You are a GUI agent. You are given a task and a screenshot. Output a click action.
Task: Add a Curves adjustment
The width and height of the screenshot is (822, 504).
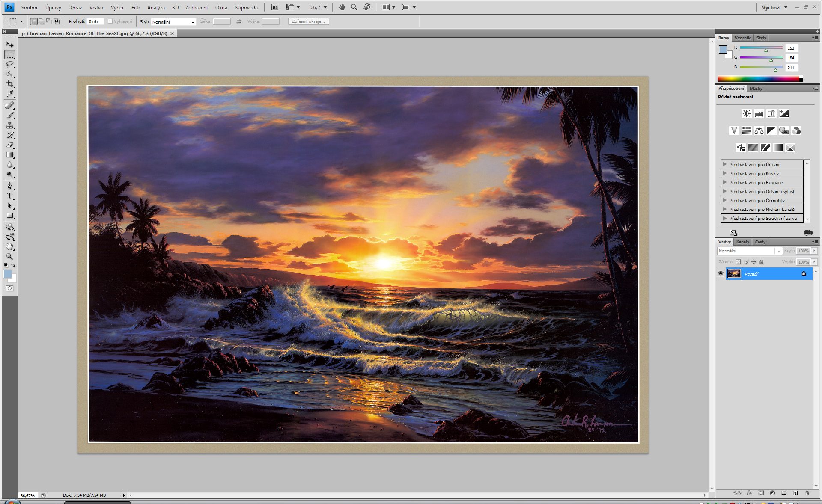pyautogui.click(x=771, y=113)
